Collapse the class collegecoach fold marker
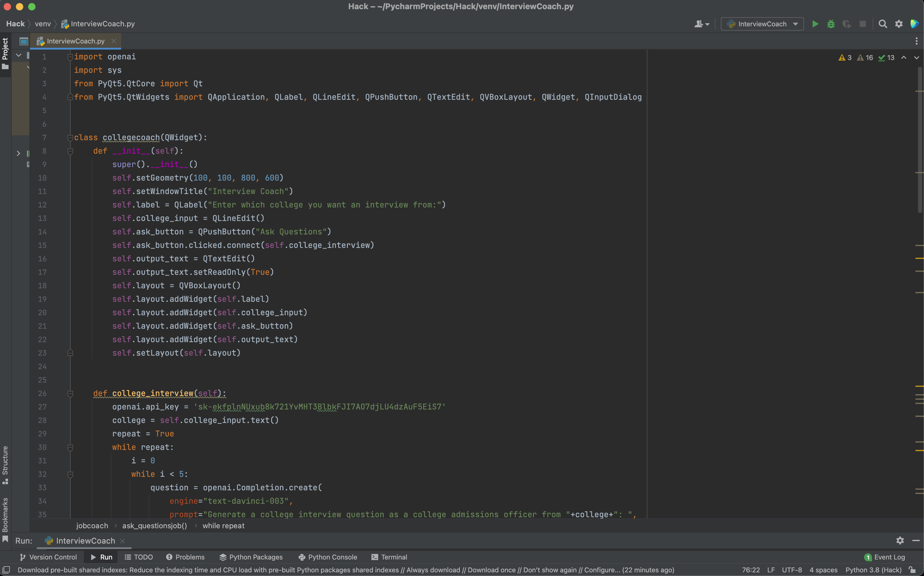This screenshot has height=576, width=924. click(x=70, y=137)
